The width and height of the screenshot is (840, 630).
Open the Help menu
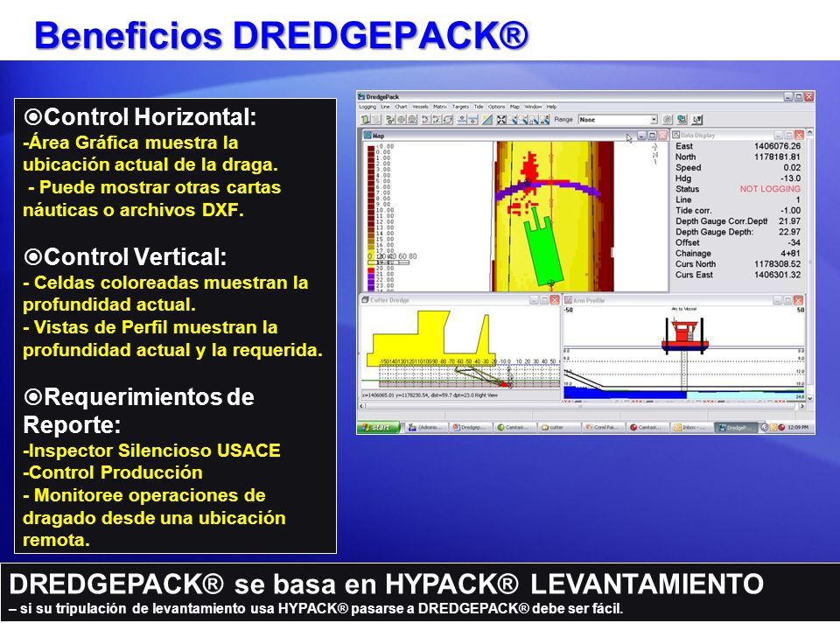[x=551, y=107]
